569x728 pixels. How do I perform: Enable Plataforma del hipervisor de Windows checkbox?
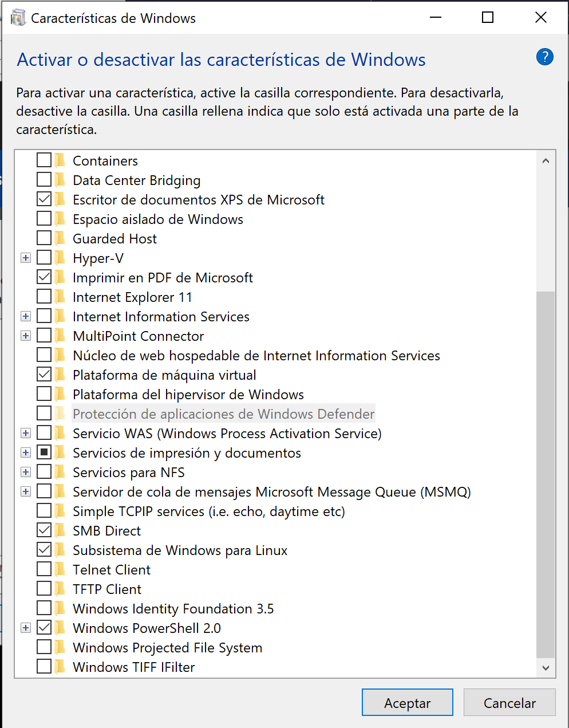click(44, 393)
